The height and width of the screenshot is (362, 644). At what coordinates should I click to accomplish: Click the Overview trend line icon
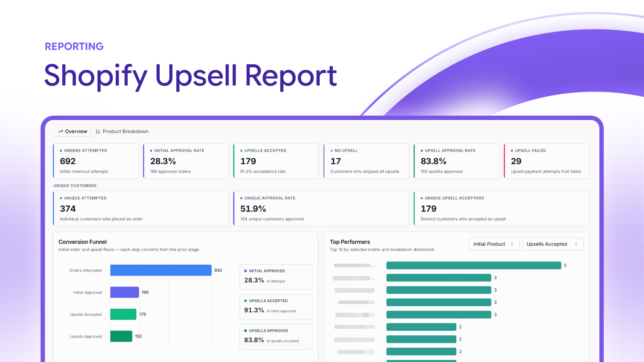click(x=60, y=131)
